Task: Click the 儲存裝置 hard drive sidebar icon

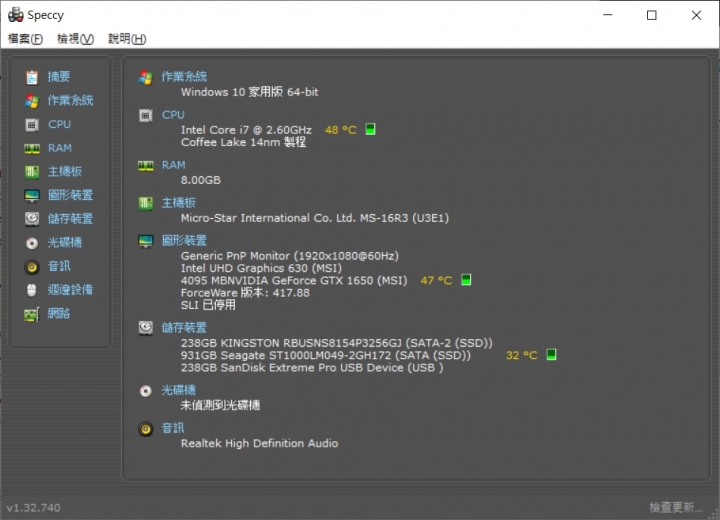Action: coord(32,219)
